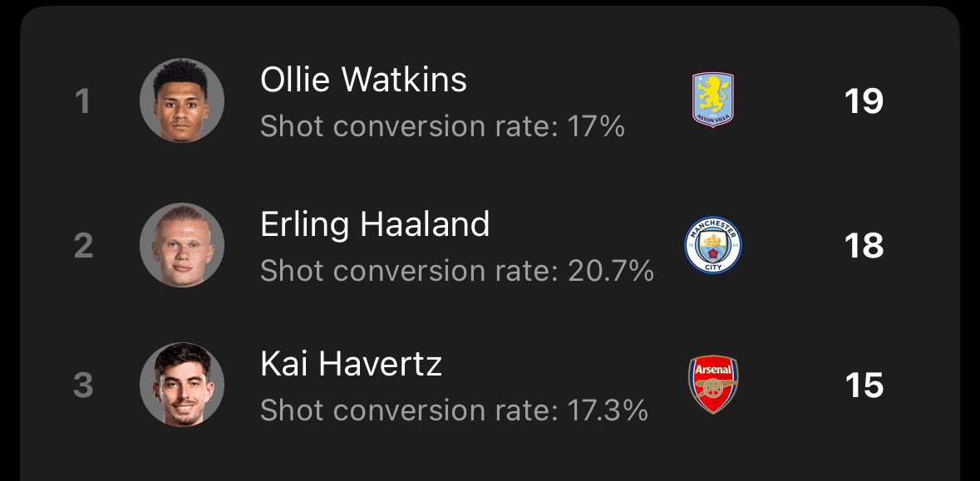The height and width of the screenshot is (481, 980).
Task: Tap the empty area below the Havertz row
Action: (490, 456)
